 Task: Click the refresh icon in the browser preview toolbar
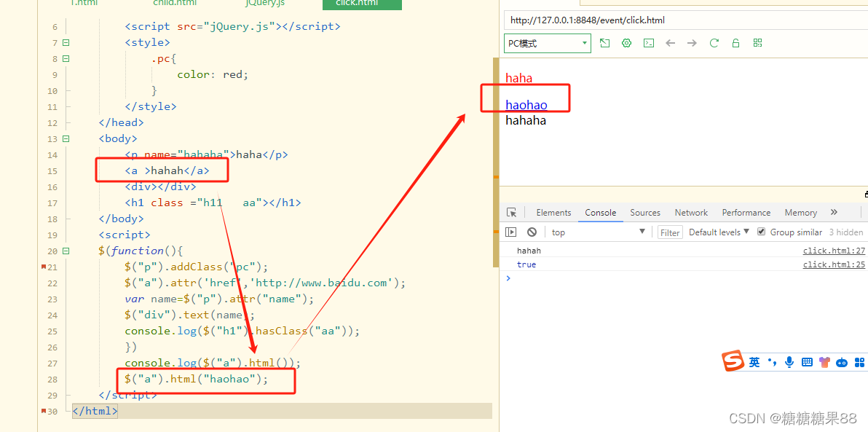click(x=714, y=43)
